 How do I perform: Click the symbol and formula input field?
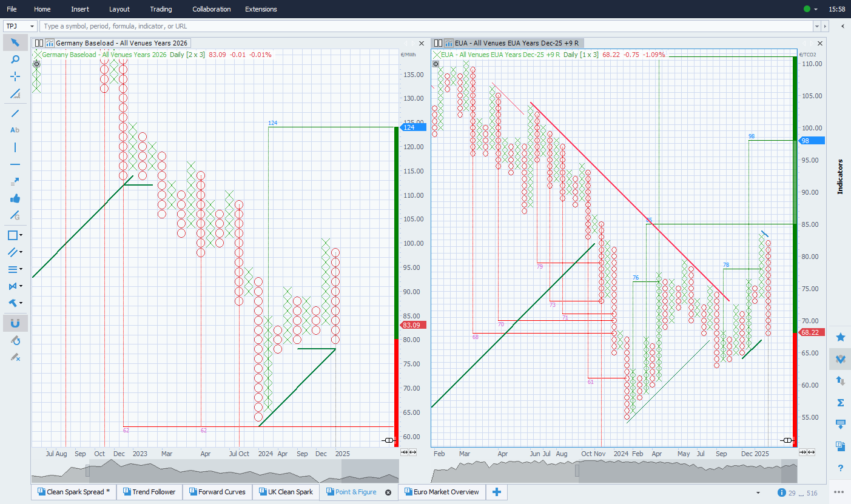click(x=425, y=27)
